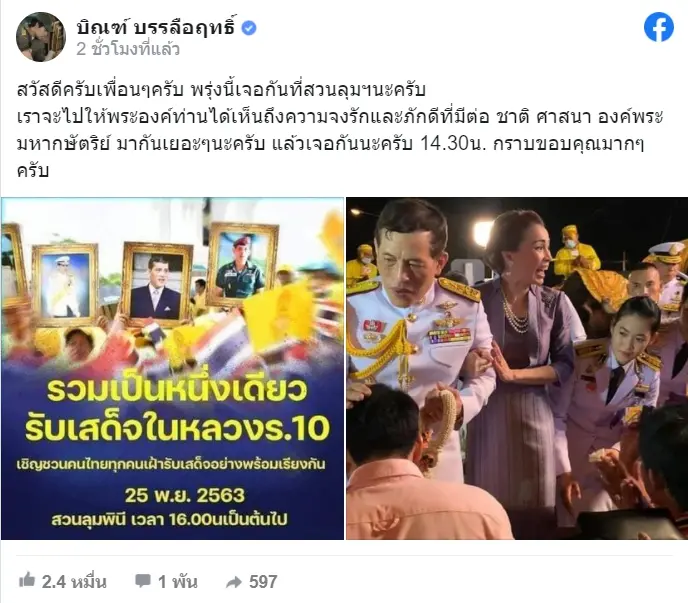688x603 pixels.
Task: Open profile name บิณฑ์ บรรลือฤทธิ์
Action: [x=157, y=27]
